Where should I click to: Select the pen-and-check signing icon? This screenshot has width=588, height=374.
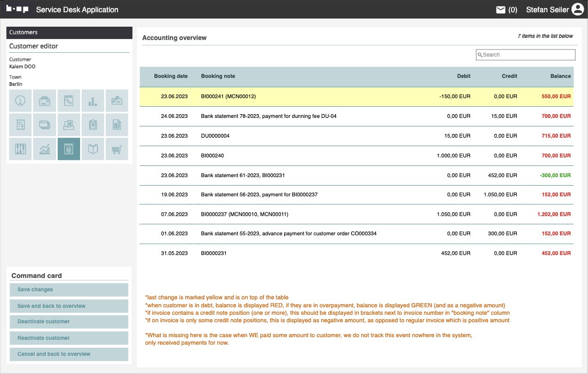pyautogui.click(x=117, y=100)
